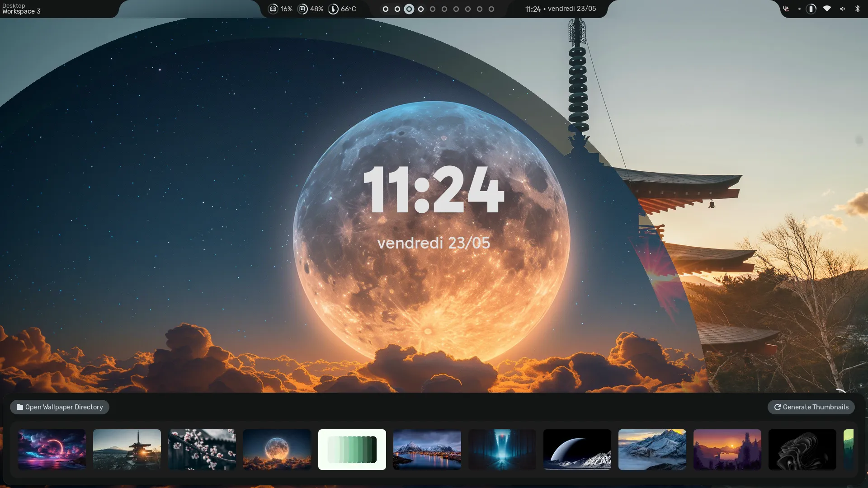Switch to workspace 2 indicator dot

pyautogui.click(x=397, y=9)
